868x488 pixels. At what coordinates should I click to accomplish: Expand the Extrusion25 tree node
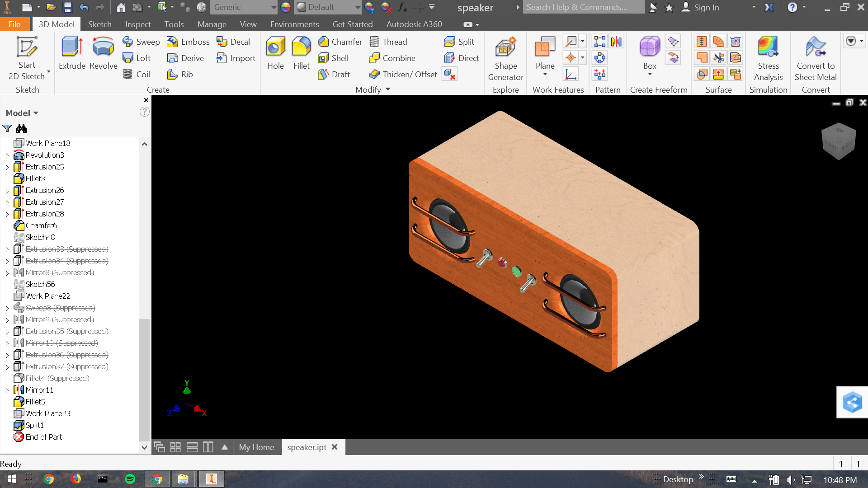[7, 167]
